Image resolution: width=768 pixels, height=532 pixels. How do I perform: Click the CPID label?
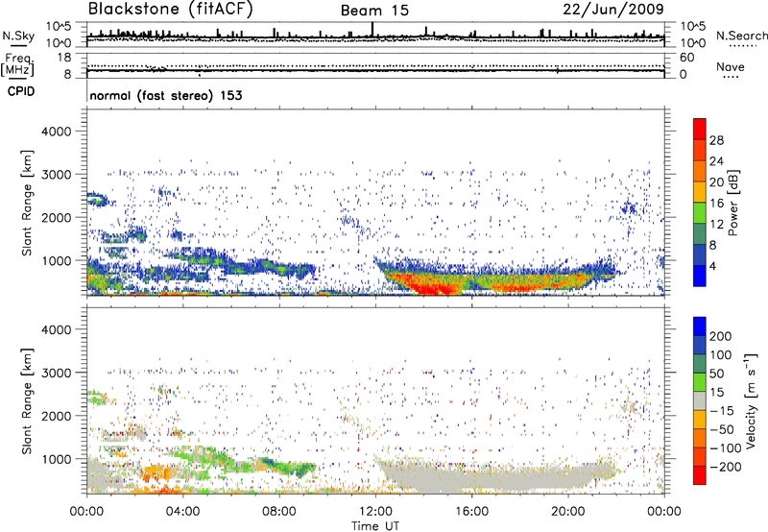[21, 91]
